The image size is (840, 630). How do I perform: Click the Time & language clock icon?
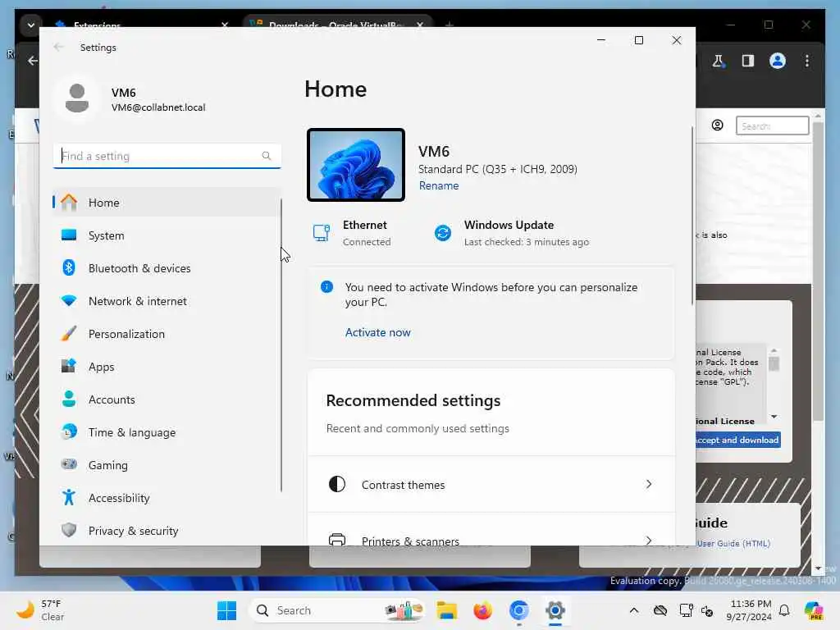[x=69, y=431]
